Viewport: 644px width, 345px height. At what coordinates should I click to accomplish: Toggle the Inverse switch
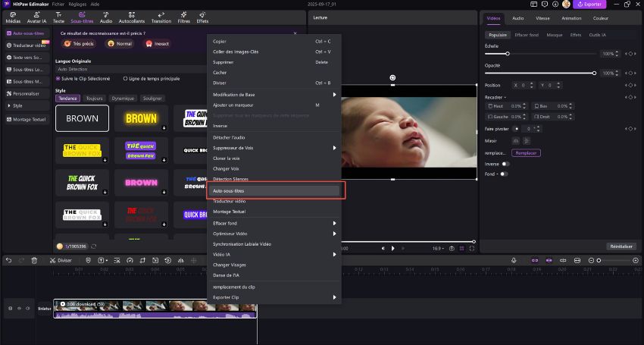pyautogui.click(x=505, y=164)
